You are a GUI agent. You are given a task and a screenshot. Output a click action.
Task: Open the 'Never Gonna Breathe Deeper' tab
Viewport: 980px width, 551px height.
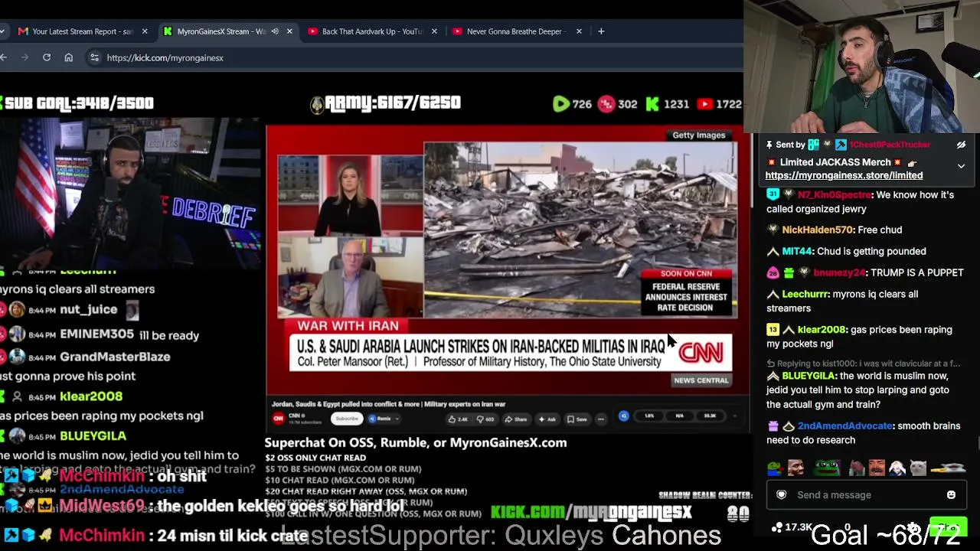(515, 31)
